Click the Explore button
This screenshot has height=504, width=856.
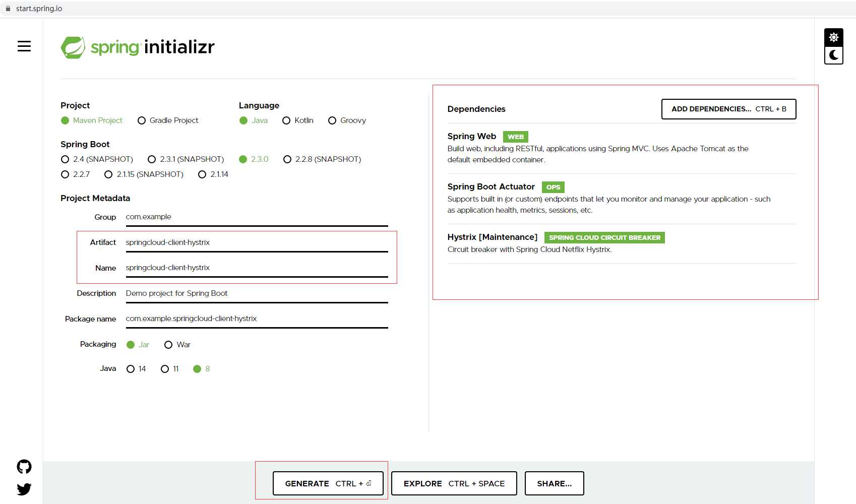[x=454, y=483]
